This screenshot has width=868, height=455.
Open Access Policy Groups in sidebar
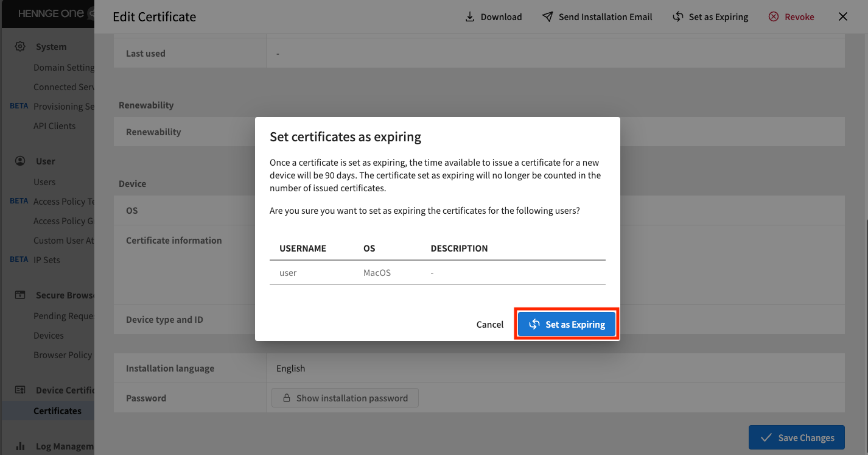click(x=64, y=221)
